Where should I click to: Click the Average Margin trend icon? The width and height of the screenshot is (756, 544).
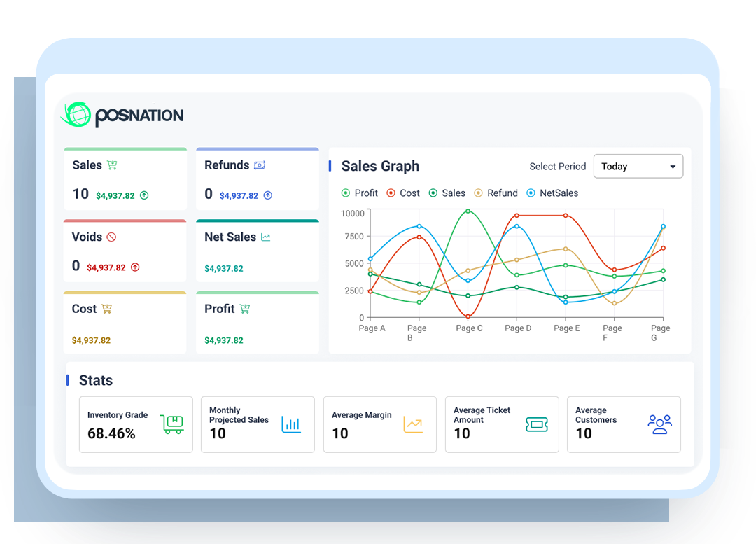(x=413, y=424)
